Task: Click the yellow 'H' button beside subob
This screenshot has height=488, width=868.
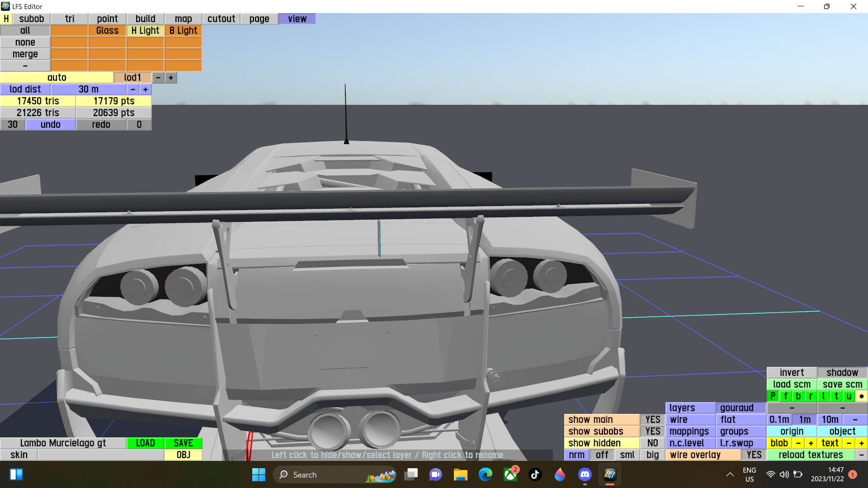Action: 6,19
